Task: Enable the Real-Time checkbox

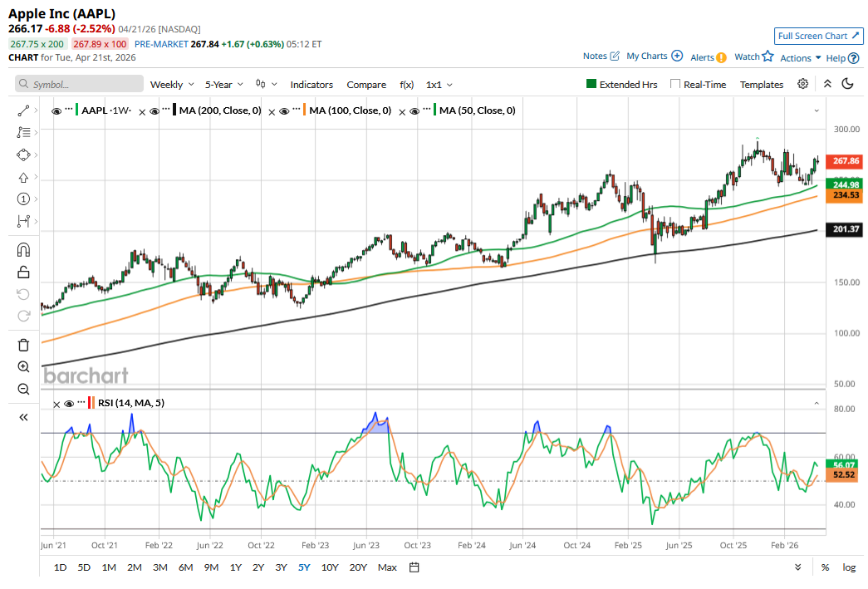Action: tap(675, 84)
